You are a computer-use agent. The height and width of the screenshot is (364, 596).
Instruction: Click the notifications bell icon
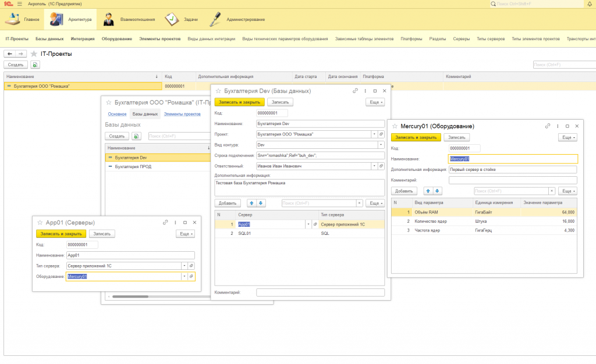point(590,4)
